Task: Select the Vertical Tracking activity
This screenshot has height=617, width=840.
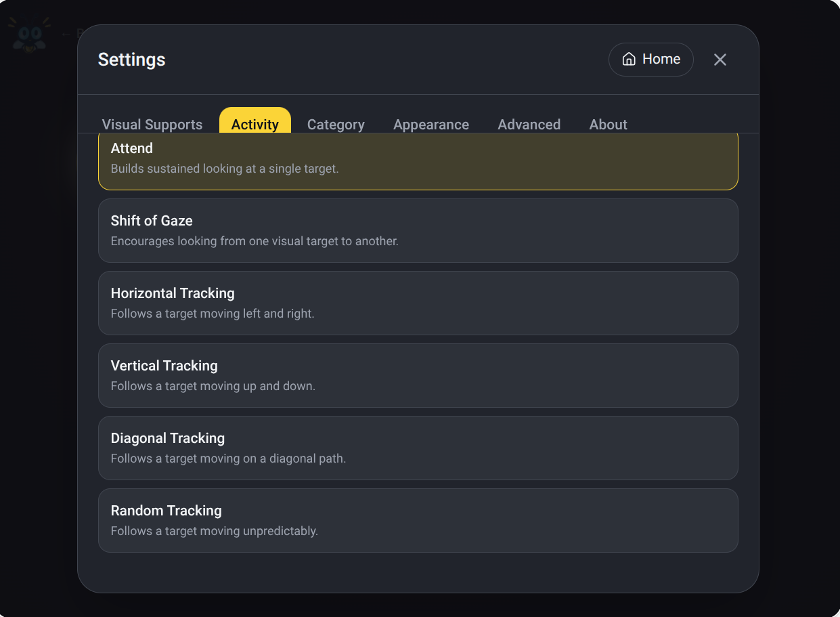Action: (x=418, y=375)
